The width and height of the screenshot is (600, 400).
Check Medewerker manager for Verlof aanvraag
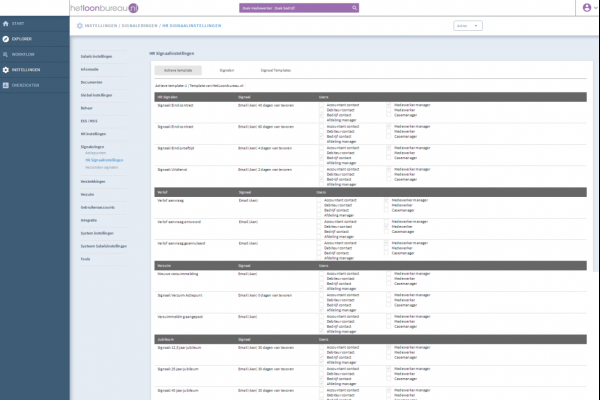(389, 200)
